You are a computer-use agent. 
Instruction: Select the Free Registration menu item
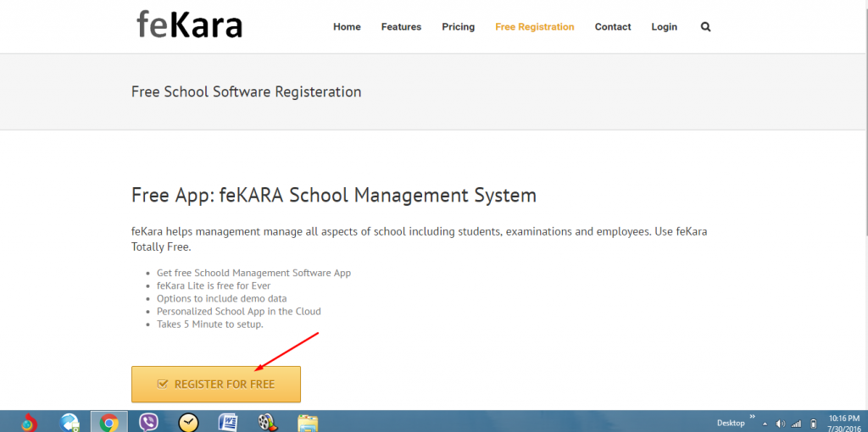point(535,26)
